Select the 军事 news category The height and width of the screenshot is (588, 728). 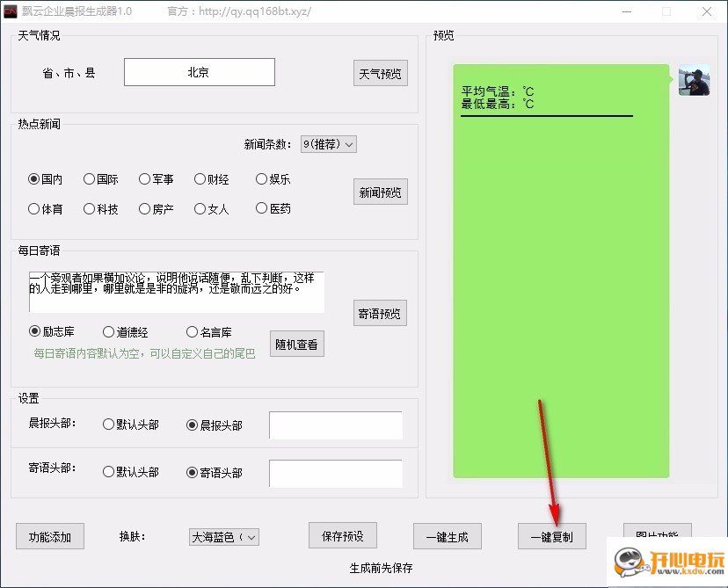pyautogui.click(x=156, y=179)
